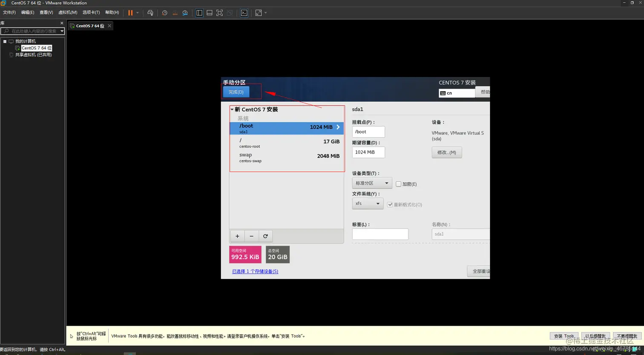Click the 标签(L) label input field

click(x=380, y=234)
